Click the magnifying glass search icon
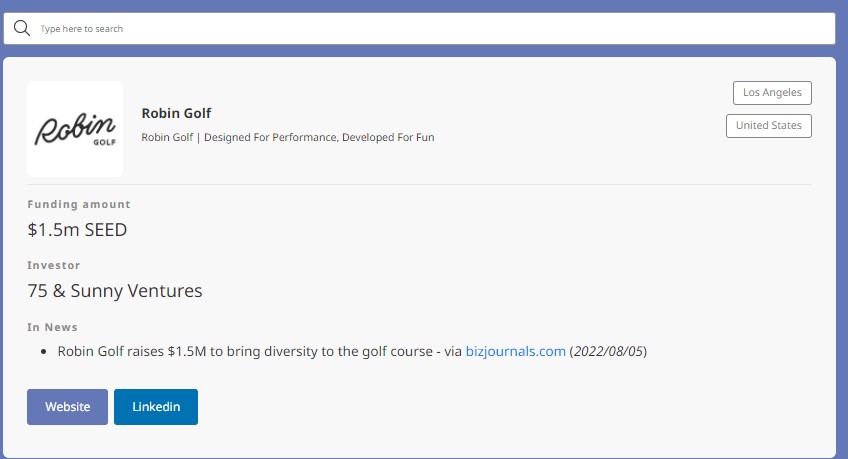 [x=21, y=28]
